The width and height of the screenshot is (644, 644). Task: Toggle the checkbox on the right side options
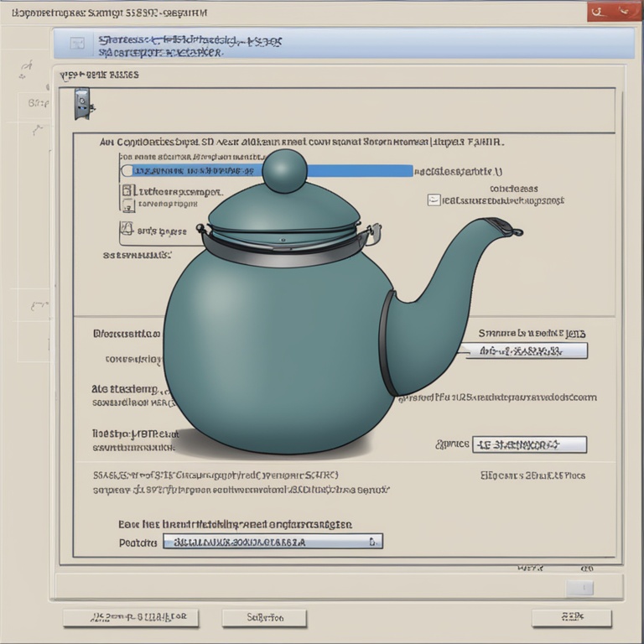433,200
